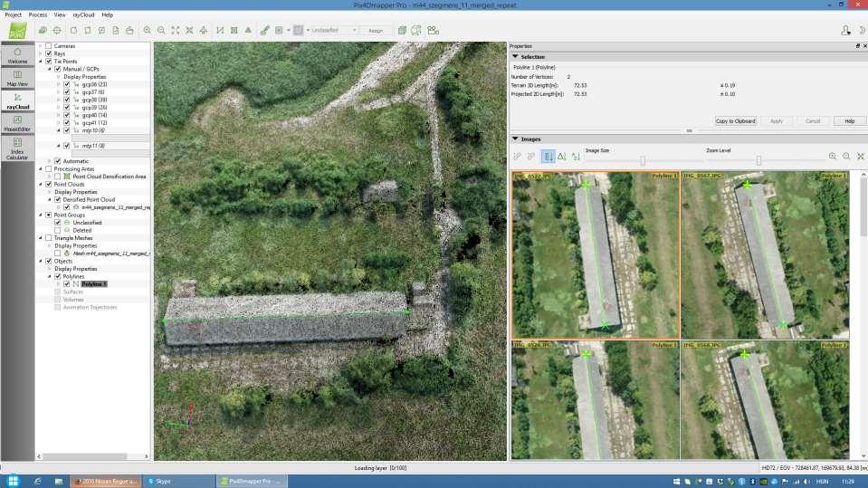Screen dimensions: 868x488
Task: Uncheck the Tie Points layer checkbox
Action: coord(49,62)
